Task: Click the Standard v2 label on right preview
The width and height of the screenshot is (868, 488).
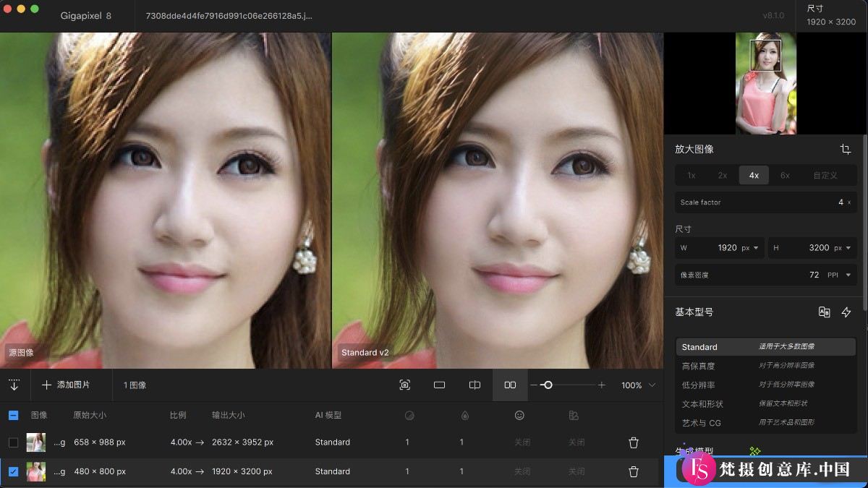Action: [x=365, y=353]
